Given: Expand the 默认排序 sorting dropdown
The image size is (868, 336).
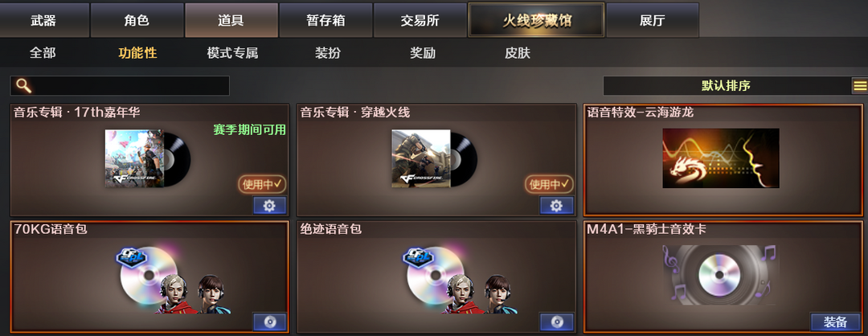Looking at the screenshot, I should [x=727, y=86].
